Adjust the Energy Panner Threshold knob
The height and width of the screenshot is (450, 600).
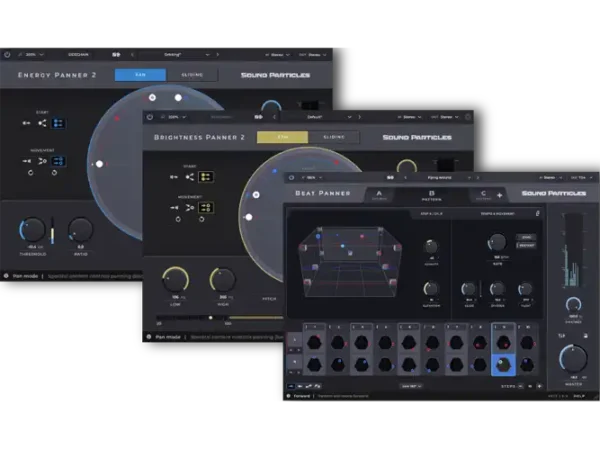[33, 230]
